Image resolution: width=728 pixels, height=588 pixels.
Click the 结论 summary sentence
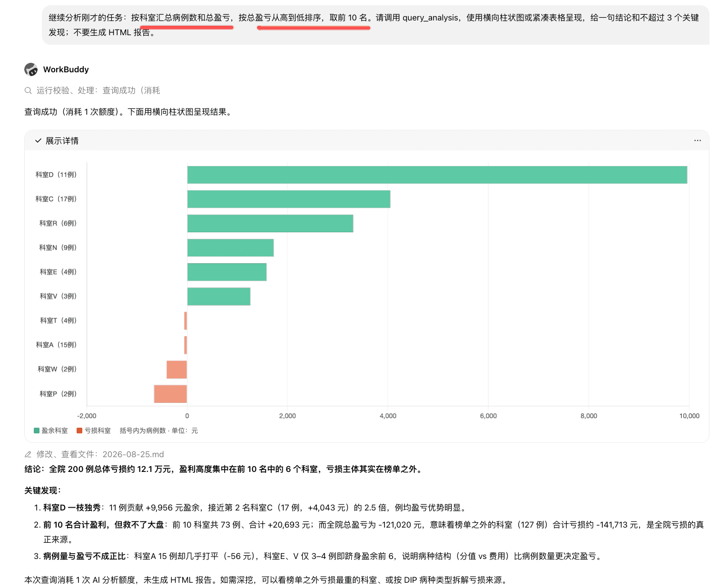tap(224, 469)
